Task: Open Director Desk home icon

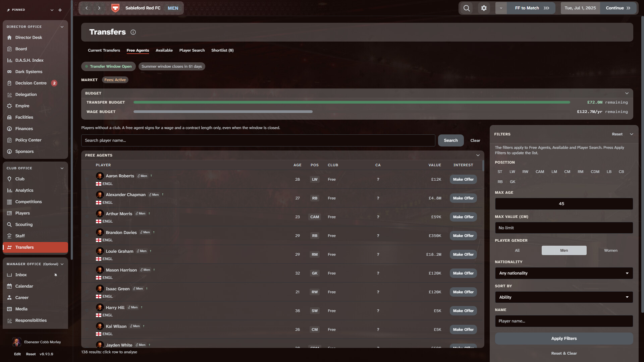Action: click(9, 38)
